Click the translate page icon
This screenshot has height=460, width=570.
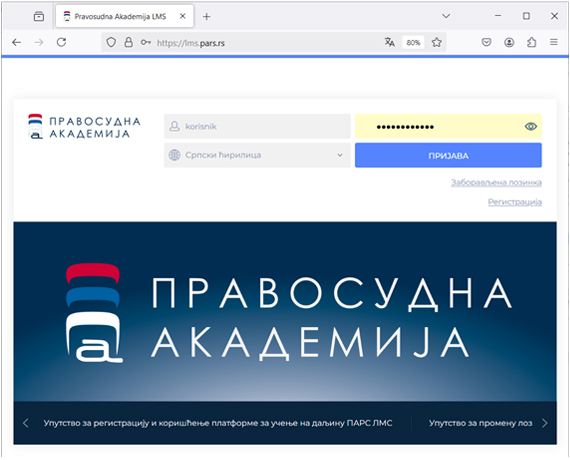390,42
